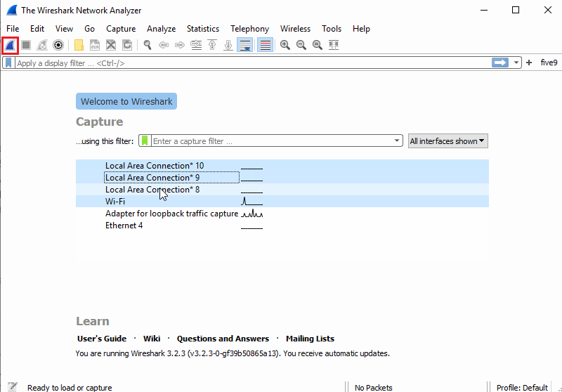This screenshot has width=562, height=392.
Task: Apply the five9 filter button
Action: coord(549,63)
